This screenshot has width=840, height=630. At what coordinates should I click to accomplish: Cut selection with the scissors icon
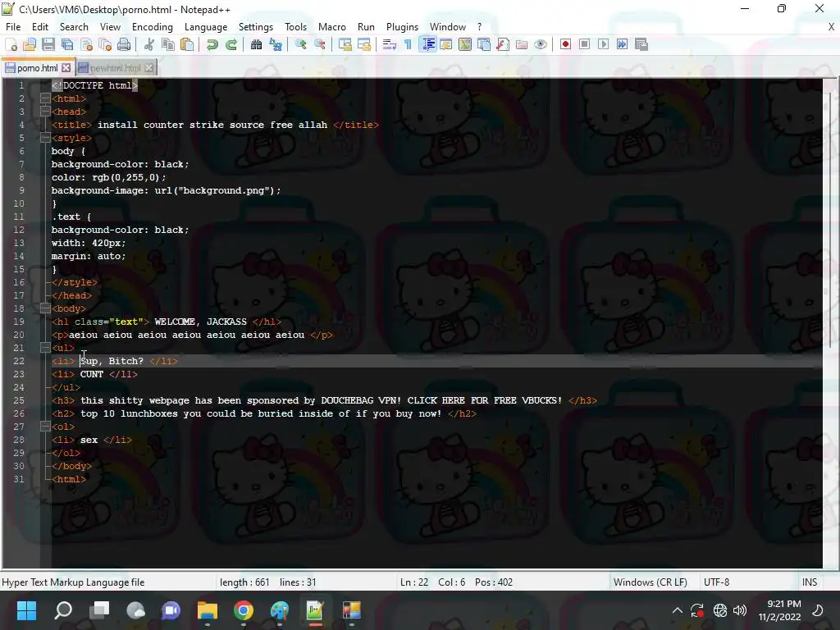pyautogui.click(x=149, y=44)
